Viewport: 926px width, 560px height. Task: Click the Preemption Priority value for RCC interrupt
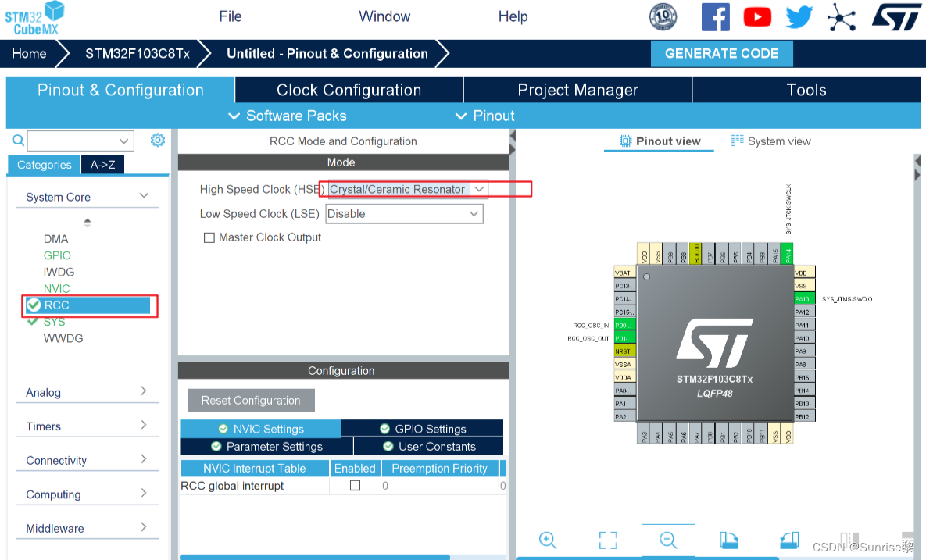tap(440, 486)
